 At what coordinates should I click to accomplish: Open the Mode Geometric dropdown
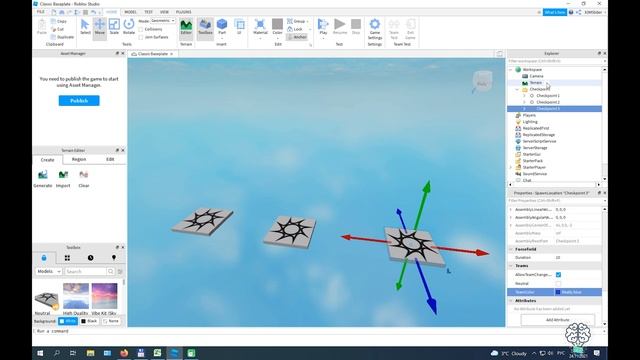click(163, 21)
